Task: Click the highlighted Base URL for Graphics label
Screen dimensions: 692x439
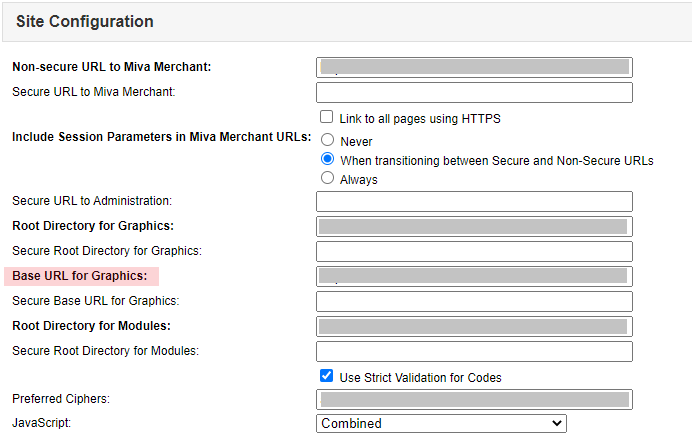Action: coord(80,276)
